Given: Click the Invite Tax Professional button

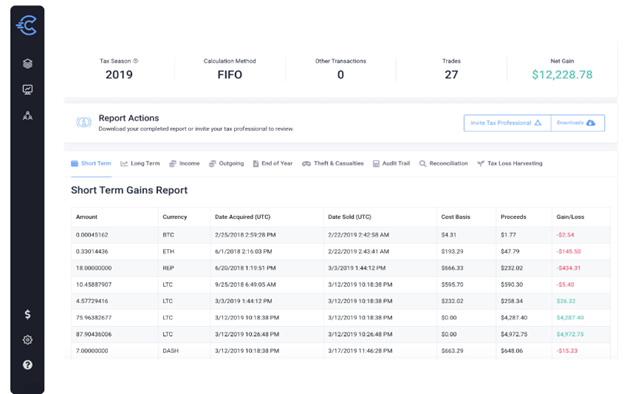Looking at the screenshot, I should (x=507, y=123).
